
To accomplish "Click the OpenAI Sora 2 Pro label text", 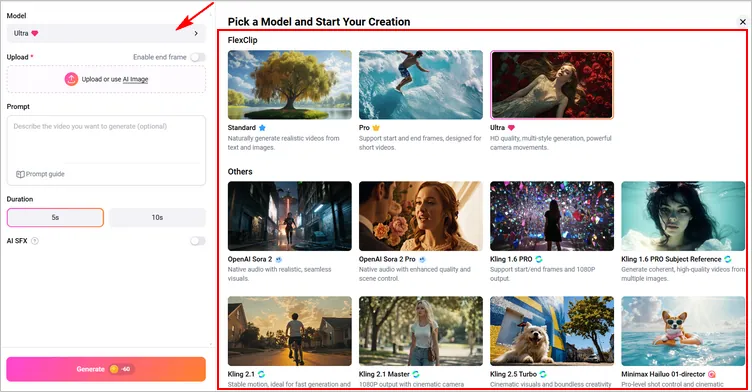I will 387,259.
